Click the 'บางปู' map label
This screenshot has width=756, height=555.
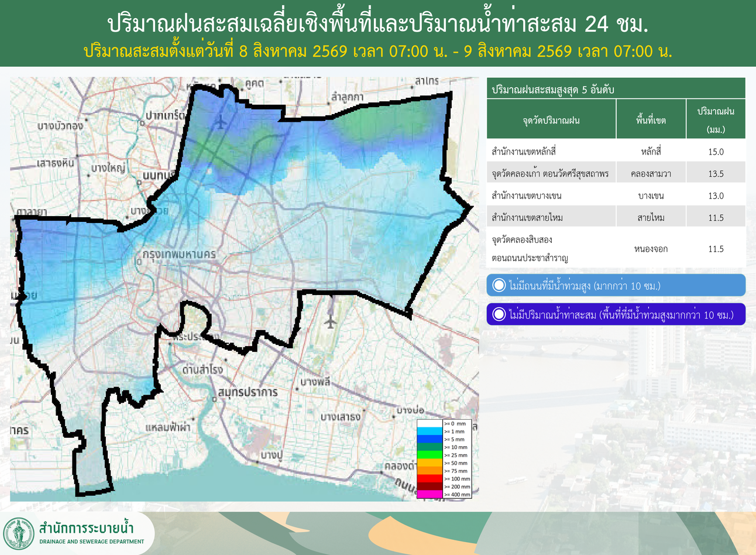272,455
